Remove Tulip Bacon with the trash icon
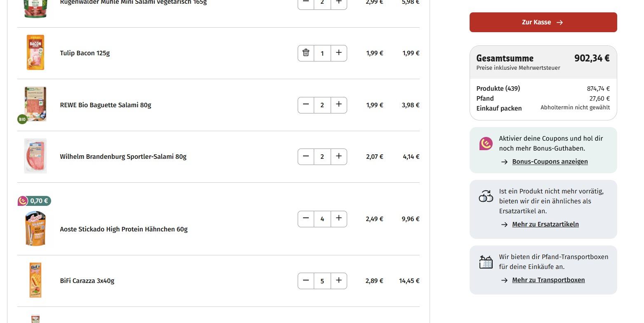 pos(306,53)
